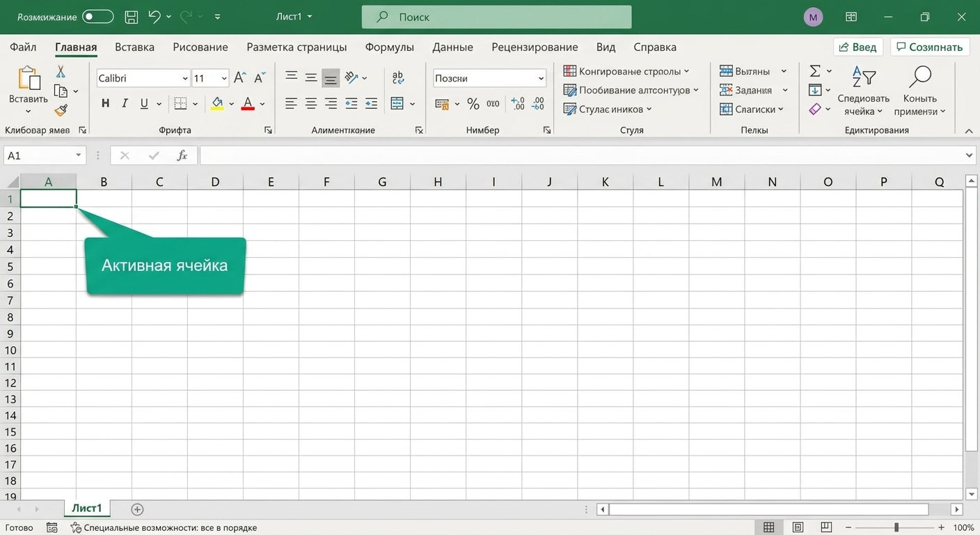Click zoom out minus button
This screenshot has width=980, height=535.
tap(847, 527)
